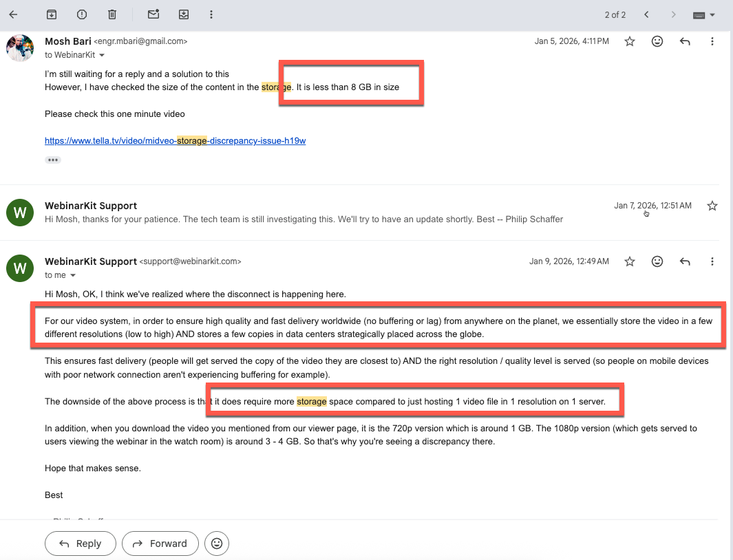733x560 pixels.
Task: Show trimmed content via the ellipsis
Action: [x=53, y=160]
